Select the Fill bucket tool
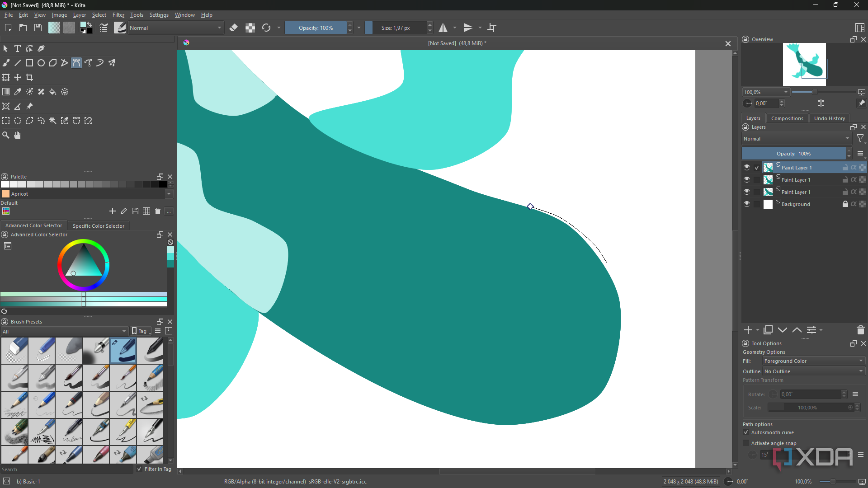The image size is (868, 488). click(x=53, y=92)
